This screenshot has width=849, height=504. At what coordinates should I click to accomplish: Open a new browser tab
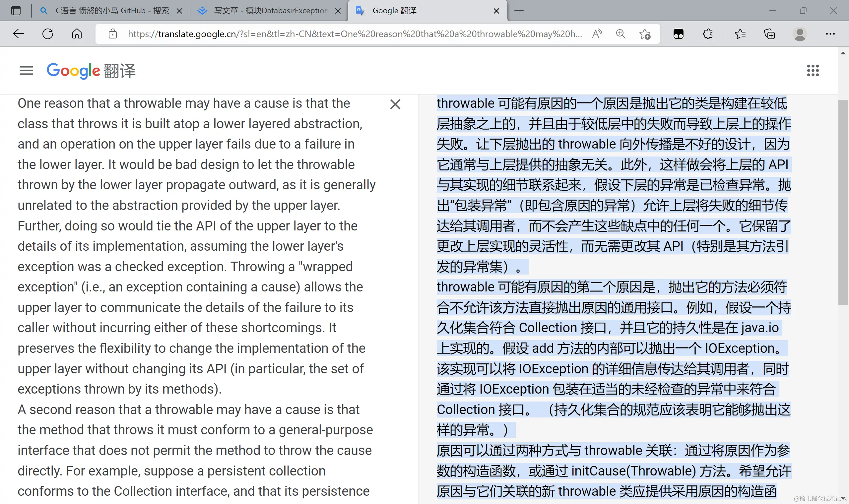519,11
